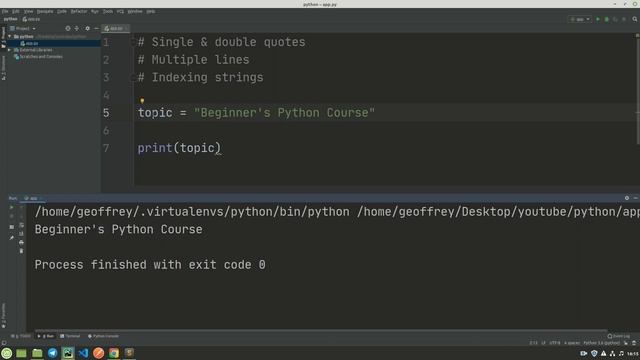Start debugging with the green bug icon
The height and width of the screenshot is (360, 640).
tap(607, 19)
